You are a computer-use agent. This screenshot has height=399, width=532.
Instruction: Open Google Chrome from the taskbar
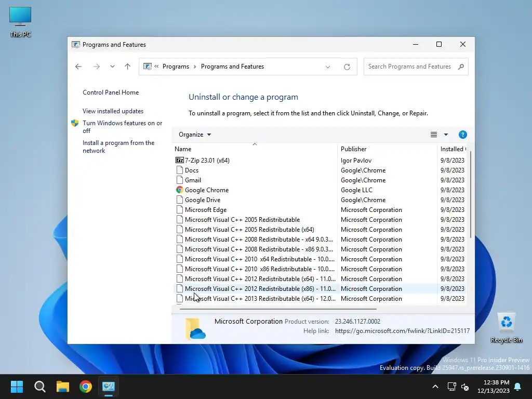coord(86,387)
